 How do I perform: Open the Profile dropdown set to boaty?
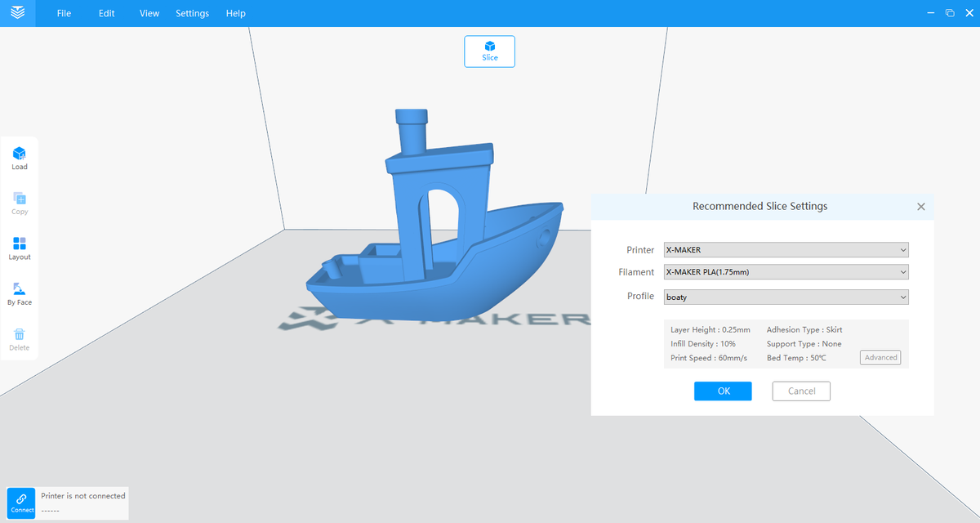click(786, 297)
